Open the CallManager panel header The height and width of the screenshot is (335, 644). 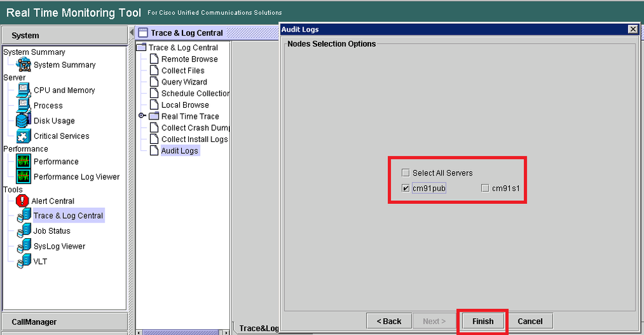pos(64,321)
